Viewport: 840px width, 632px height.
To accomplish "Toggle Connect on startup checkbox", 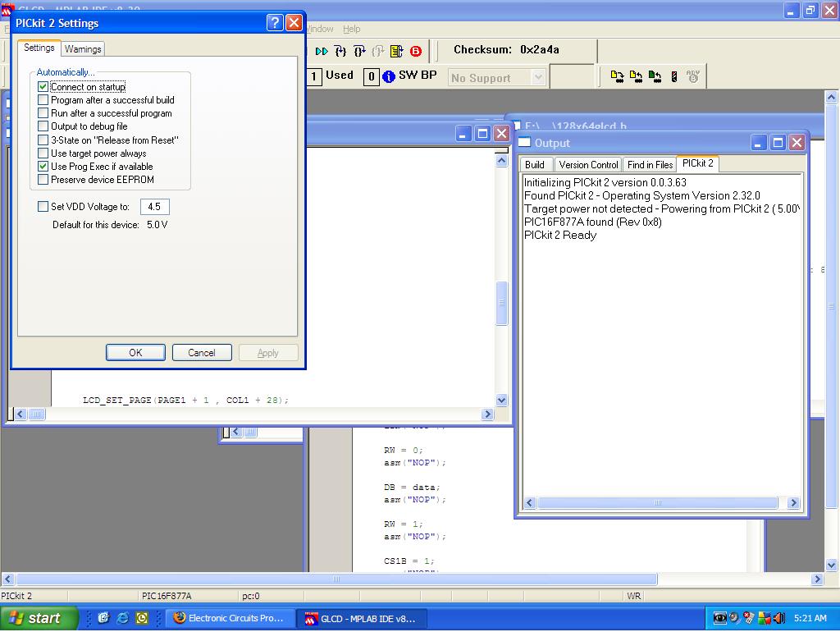I will point(43,87).
